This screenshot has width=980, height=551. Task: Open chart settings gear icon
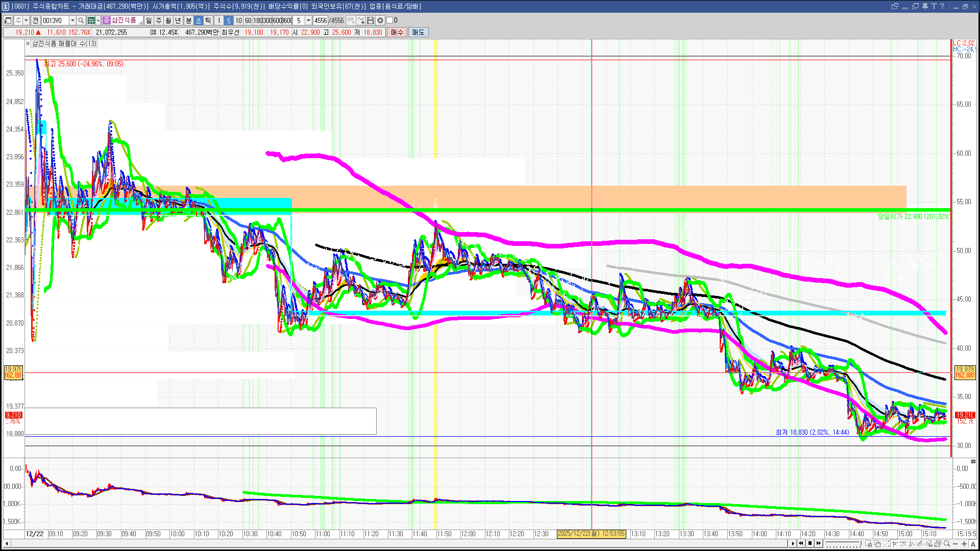pyautogui.click(x=380, y=20)
